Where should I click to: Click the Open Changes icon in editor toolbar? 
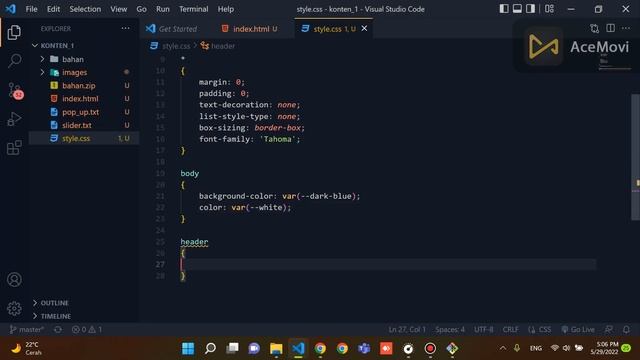[595, 28]
